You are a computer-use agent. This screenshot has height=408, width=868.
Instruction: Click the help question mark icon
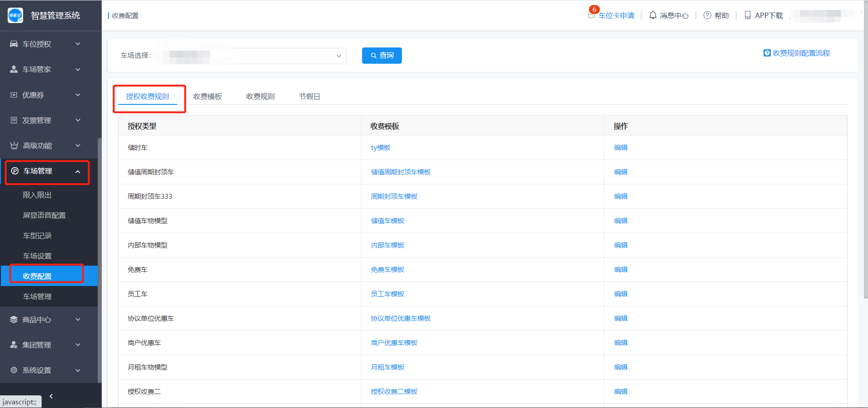point(707,15)
